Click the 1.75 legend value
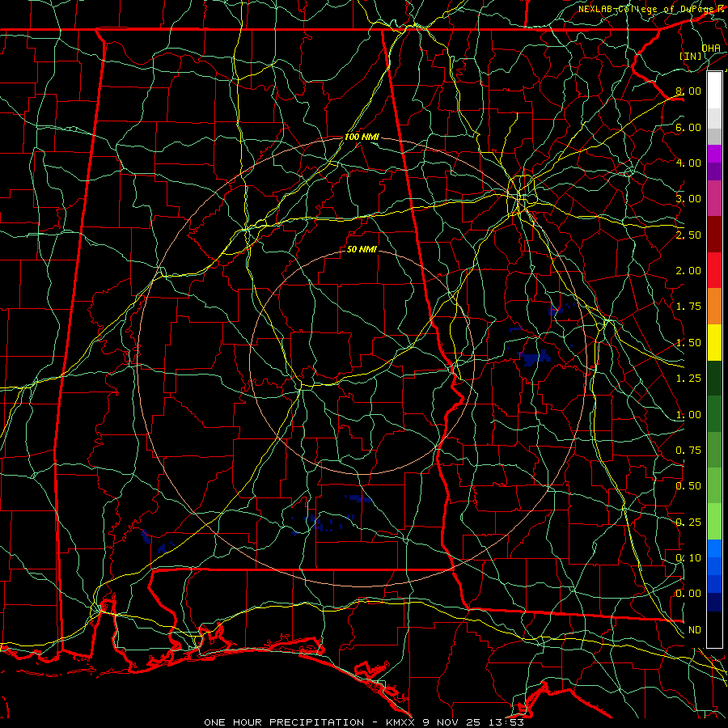This screenshot has height=728, width=728. pyautogui.click(x=688, y=307)
